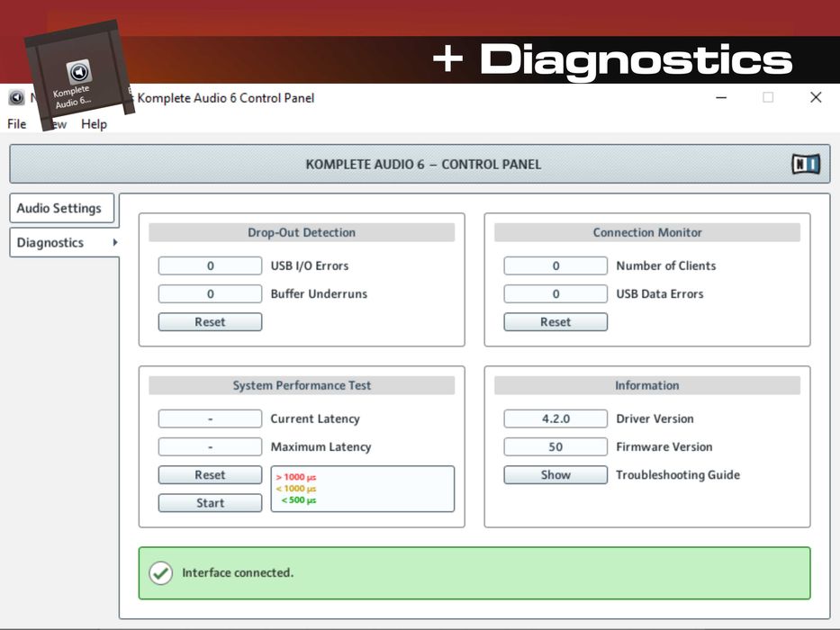Open the Help menu
This screenshot has height=630, width=840.
[94, 124]
